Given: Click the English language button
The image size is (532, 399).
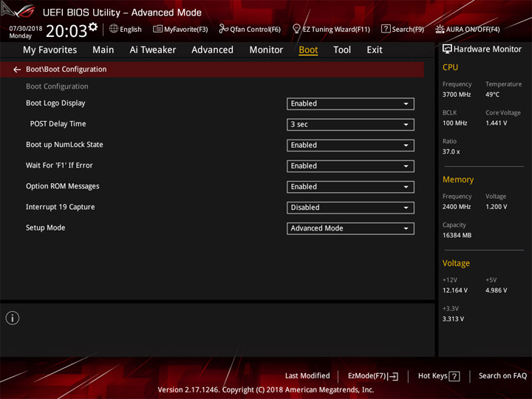Looking at the screenshot, I should click(126, 29).
